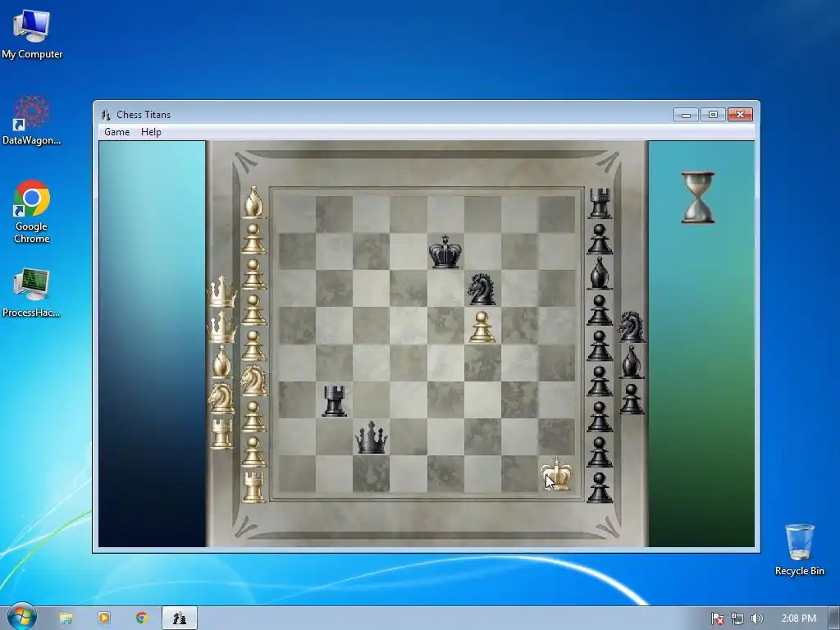840x630 pixels.
Task: Open media player from the taskbar
Action: click(104, 618)
